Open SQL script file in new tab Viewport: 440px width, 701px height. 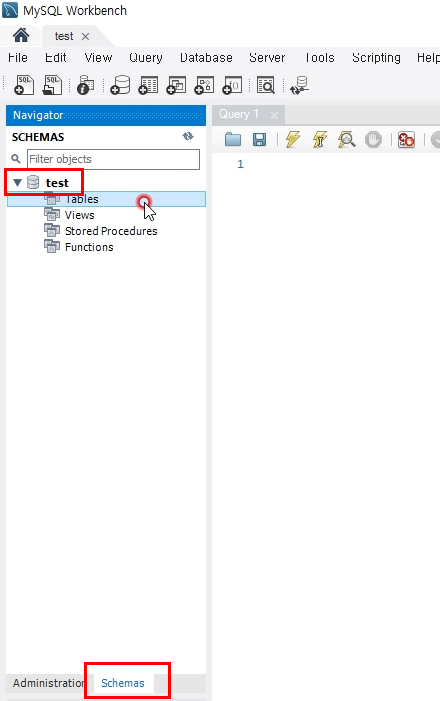(x=52, y=85)
